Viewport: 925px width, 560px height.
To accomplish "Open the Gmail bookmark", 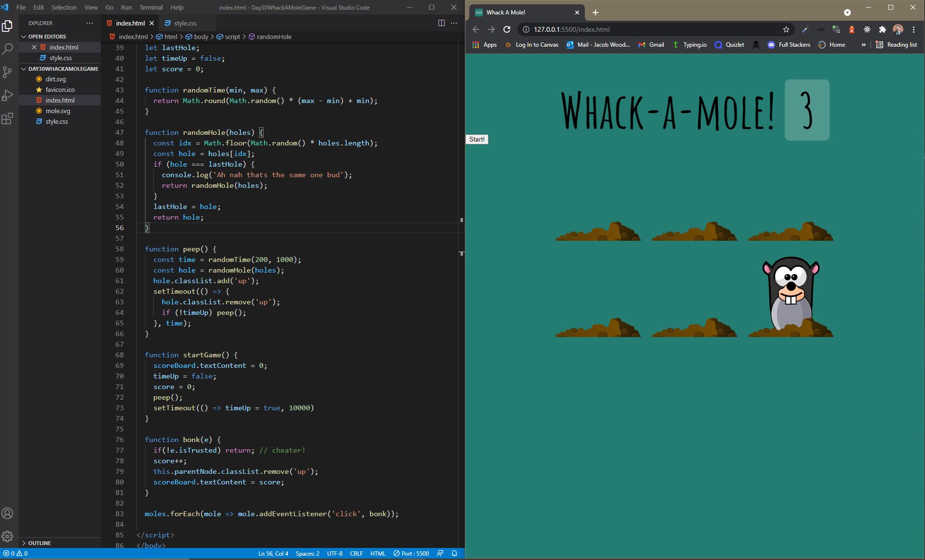I will [x=651, y=45].
